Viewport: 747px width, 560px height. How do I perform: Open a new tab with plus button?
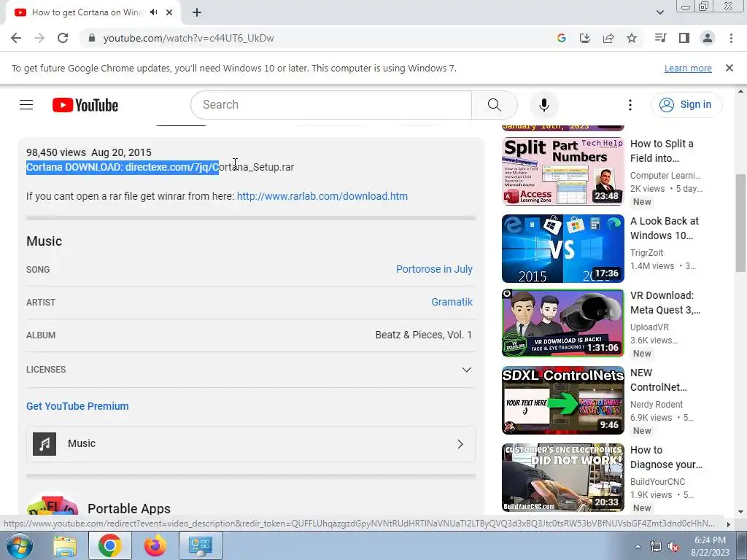point(197,12)
